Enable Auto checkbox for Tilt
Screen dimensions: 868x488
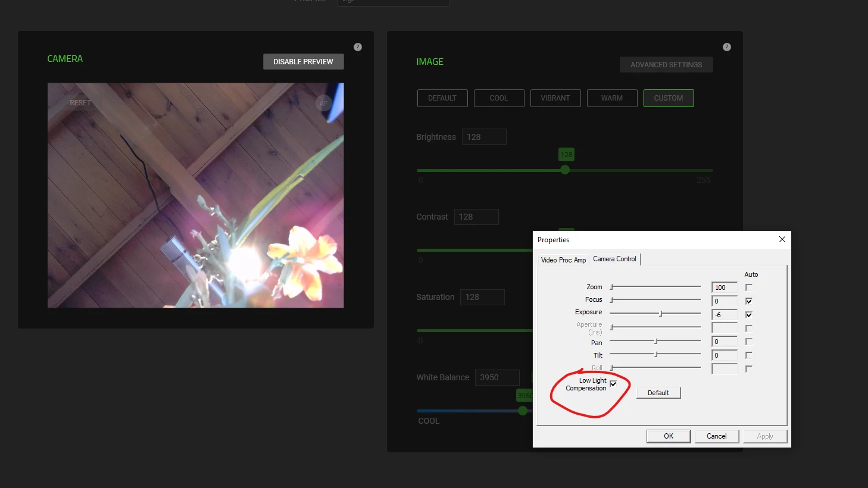[749, 355]
